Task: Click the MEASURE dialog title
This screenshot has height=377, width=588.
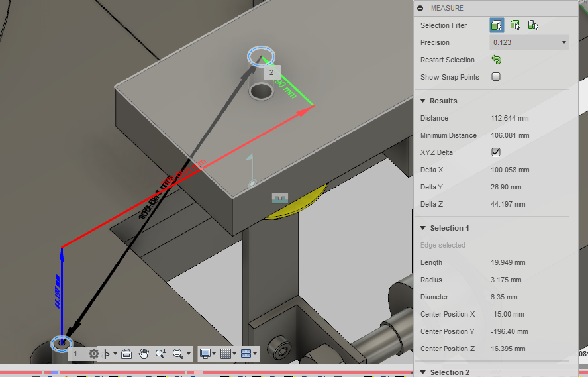Action: tap(447, 8)
